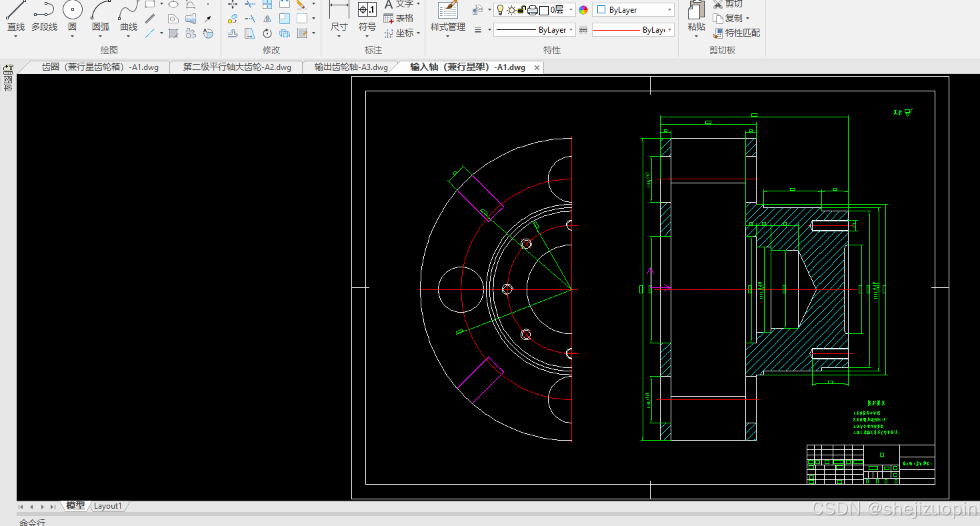Select the 直线 (Line) drawing tool

[16, 17]
